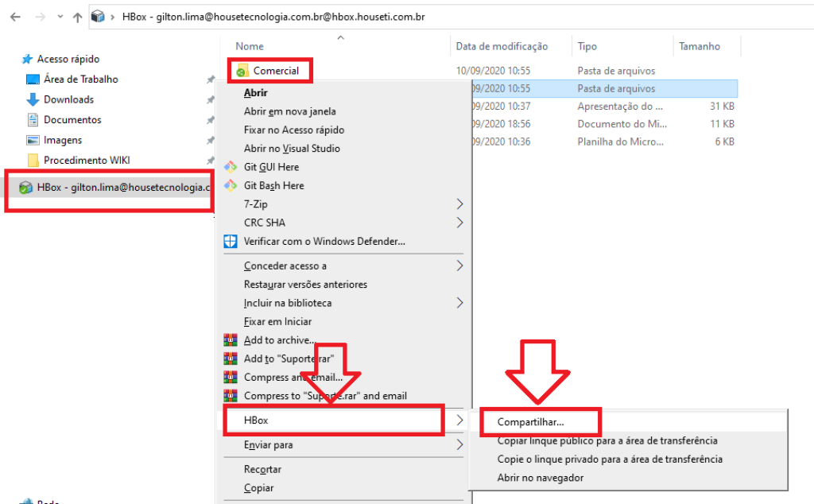The image size is (814, 504).
Task: Expand address bar root chevron
Action: pyautogui.click(x=112, y=17)
